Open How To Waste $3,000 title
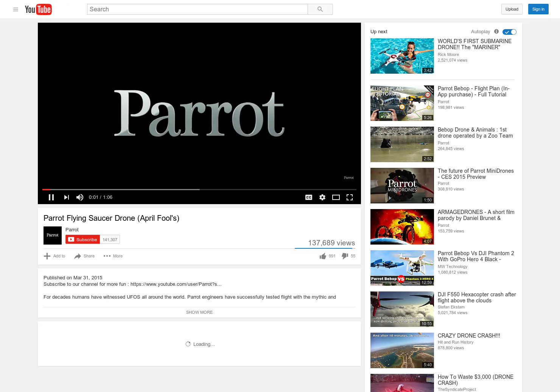 476,380
